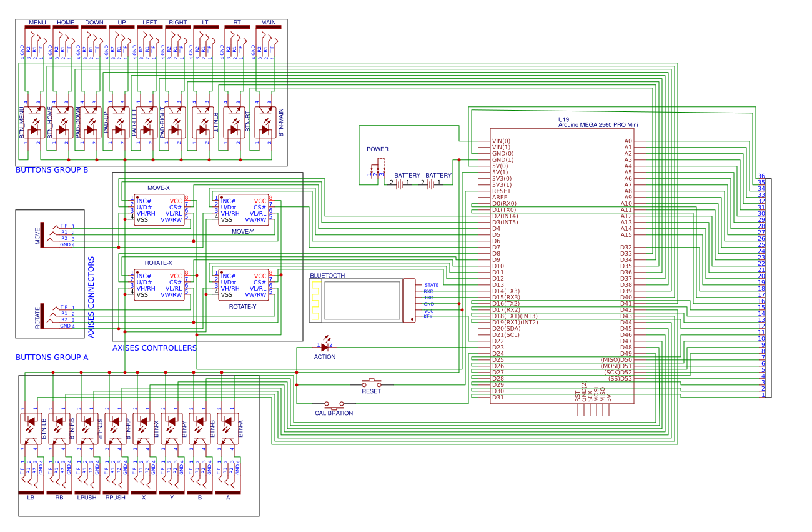Select the BLUETOOTH module antenna symbol

[315, 299]
